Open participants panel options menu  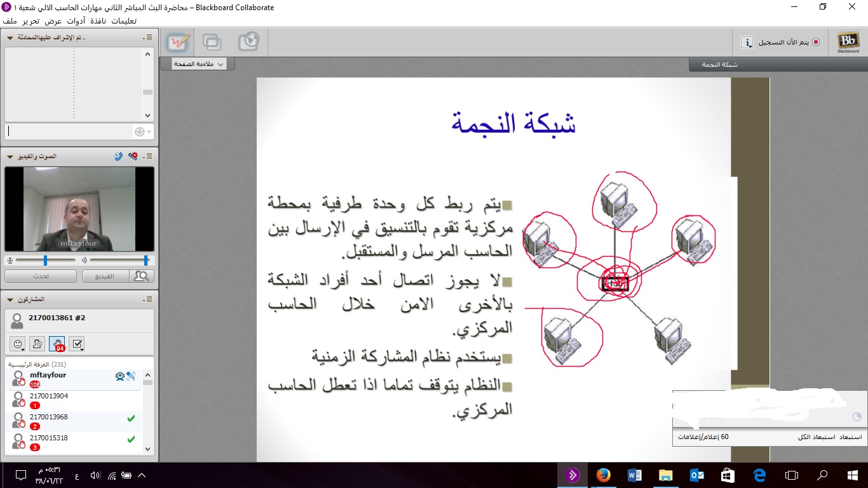click(x=147, y=299)
